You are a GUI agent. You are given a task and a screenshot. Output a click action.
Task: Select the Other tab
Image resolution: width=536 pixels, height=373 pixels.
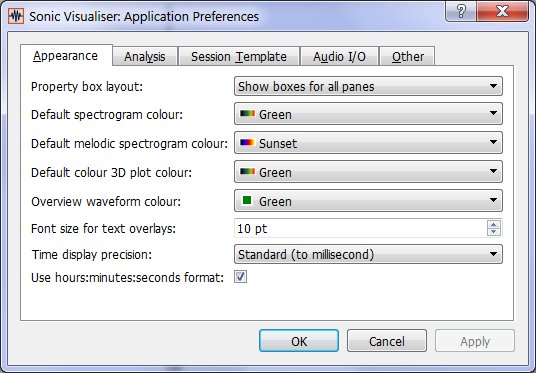(407, 56)
